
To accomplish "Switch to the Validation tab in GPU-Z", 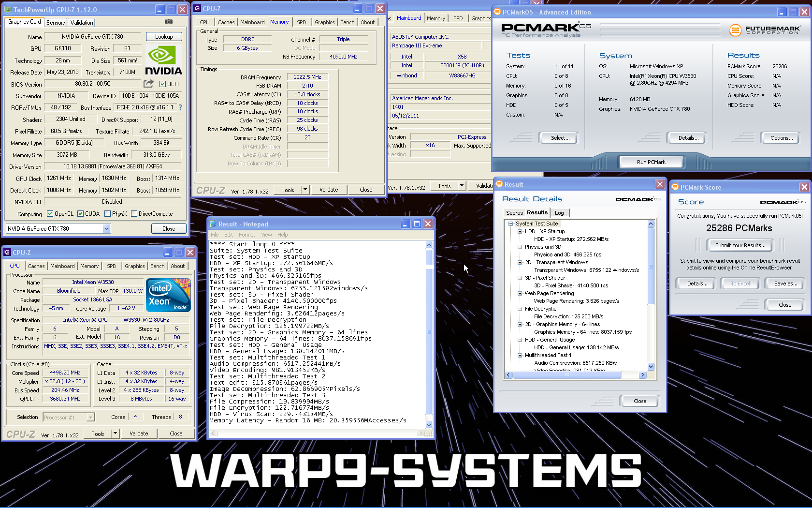I will [81, 23].
